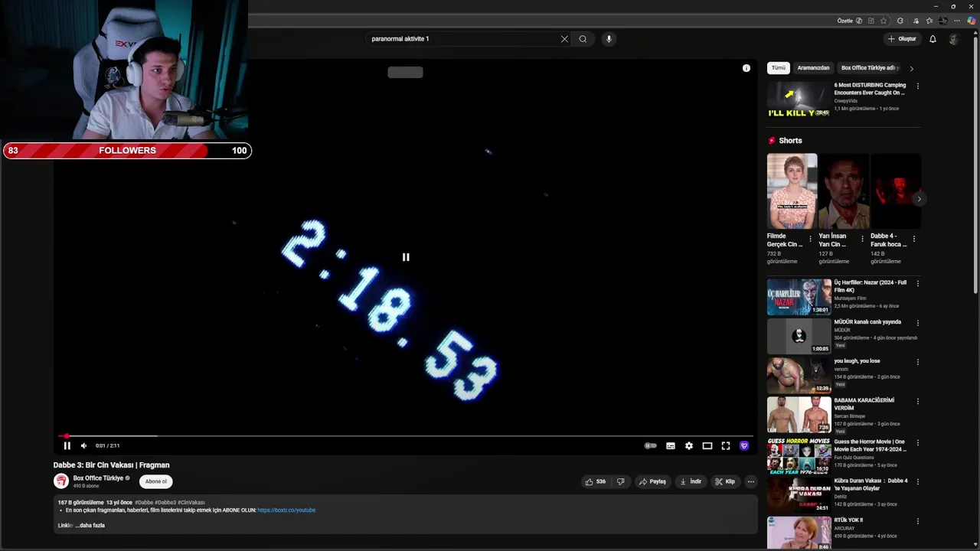Screen dimensions: 980x551
Task: Switch to theater mode
Action: tap(707, 445)
